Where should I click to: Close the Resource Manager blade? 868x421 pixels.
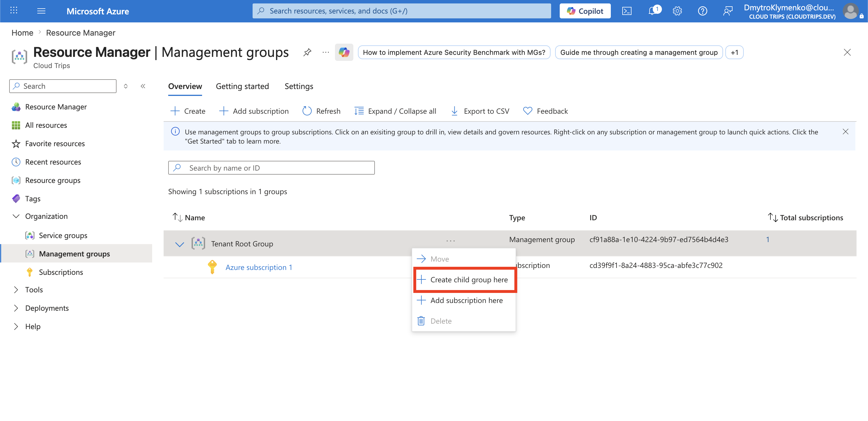847,52
